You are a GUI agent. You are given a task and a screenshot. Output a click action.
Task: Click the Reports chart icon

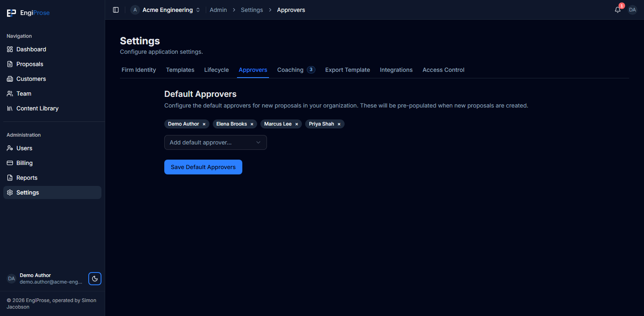click(10, 178)
